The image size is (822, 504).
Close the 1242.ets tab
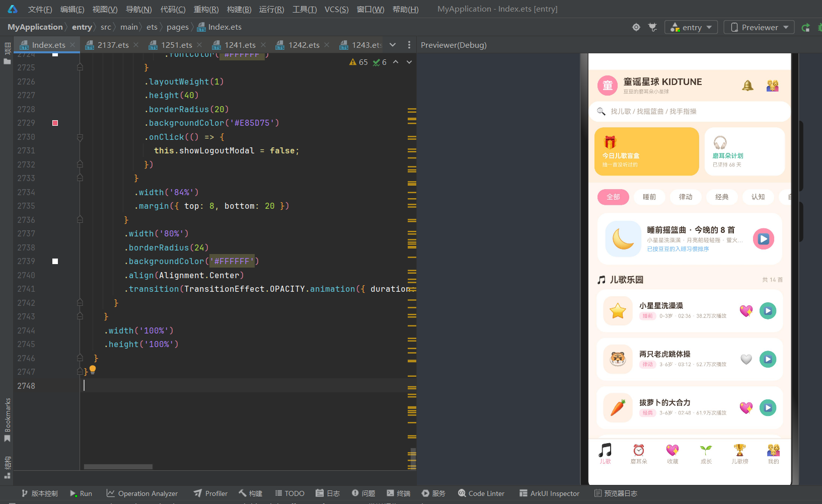click(327, 45)
